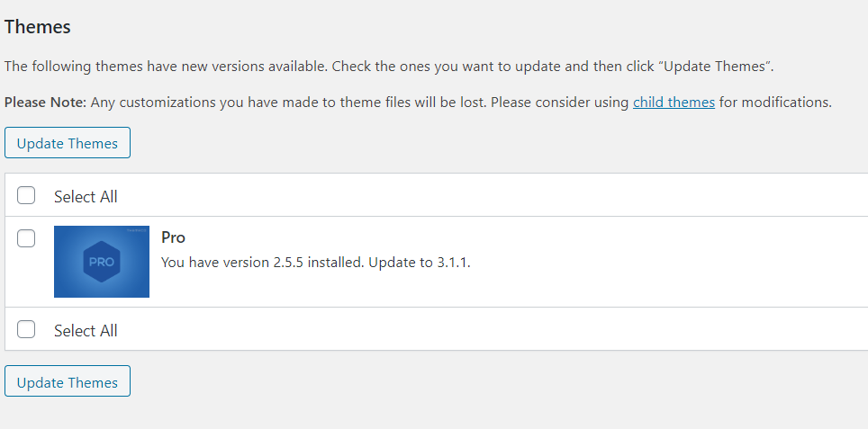The height and width of the screenshot is (429, 868).
Task: Click the bottom Update Themes button
Action: click(x=68, y=381)
